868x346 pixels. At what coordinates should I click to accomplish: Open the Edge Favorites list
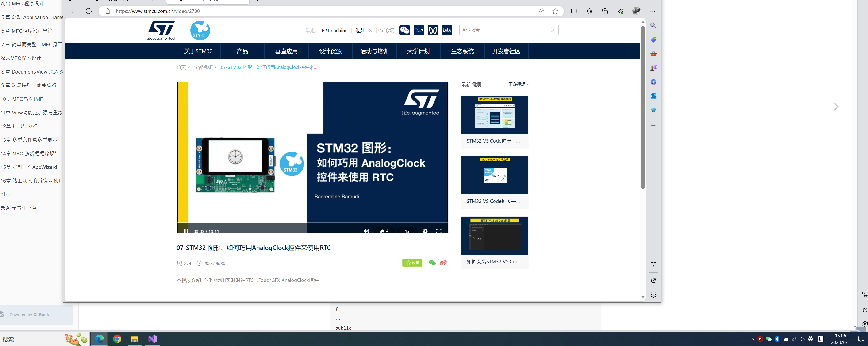coord(589,11)
